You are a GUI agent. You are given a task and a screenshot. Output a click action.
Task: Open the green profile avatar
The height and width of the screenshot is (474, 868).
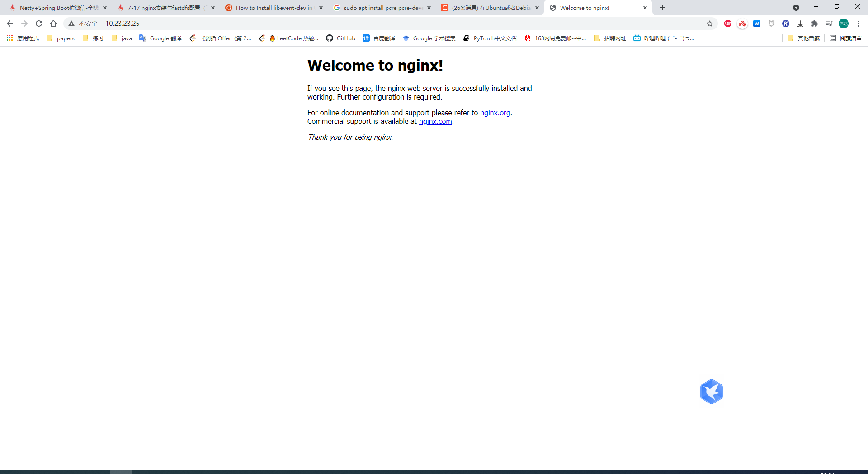pyautogui.click(x=844, y=24)
